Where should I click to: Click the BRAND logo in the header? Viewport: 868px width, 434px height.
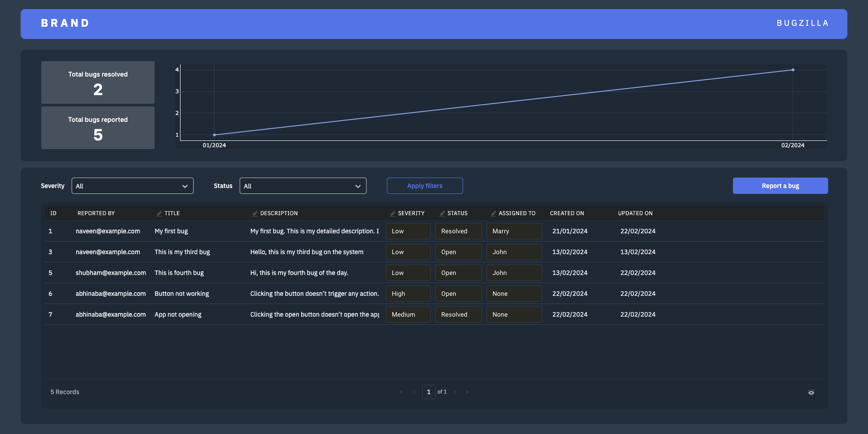point(65,23)
